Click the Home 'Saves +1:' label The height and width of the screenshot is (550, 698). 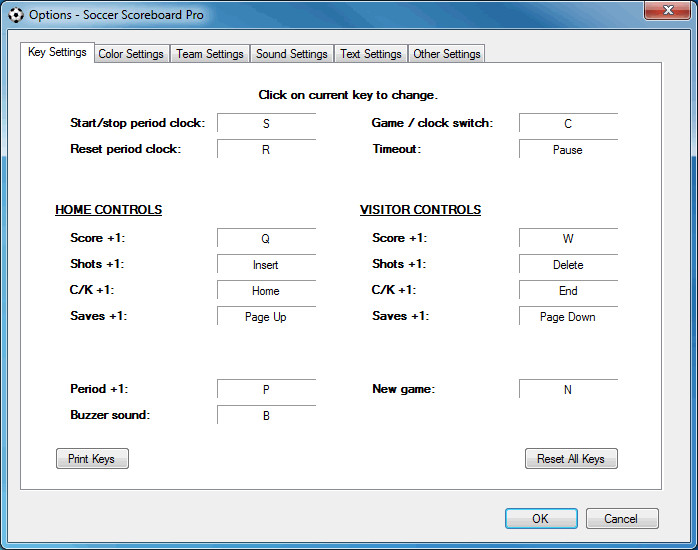[98, 316]
